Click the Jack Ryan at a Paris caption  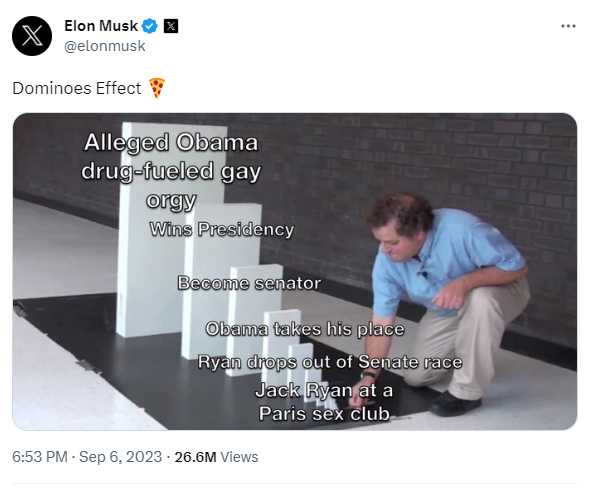(x=324, y=402)
